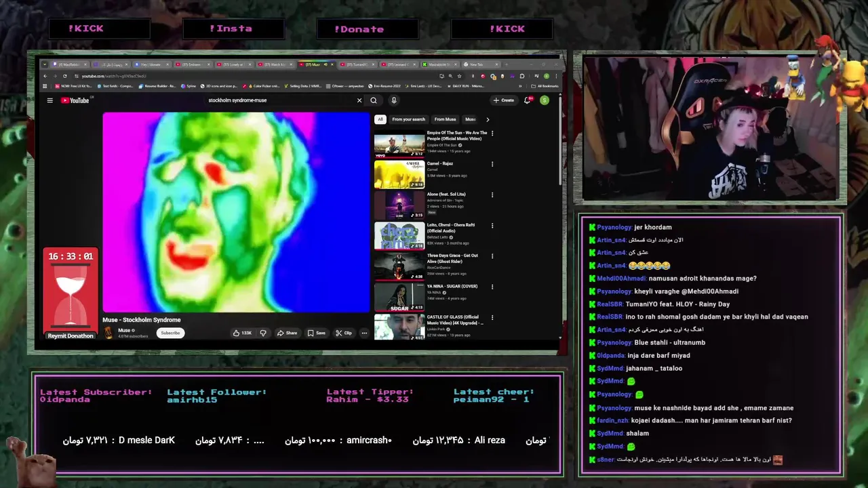Click the !Insta overlay label

[231, 28]
